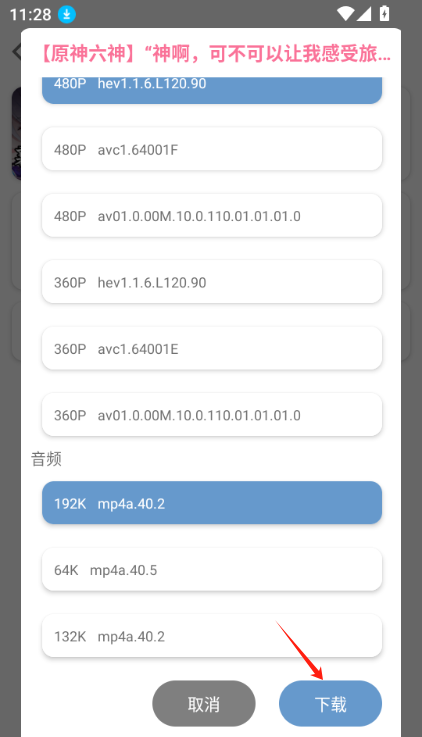Select 360P hev1.1.6.L120.90 video option
This screenshot has height=737, width=422.
pos(212,282)
